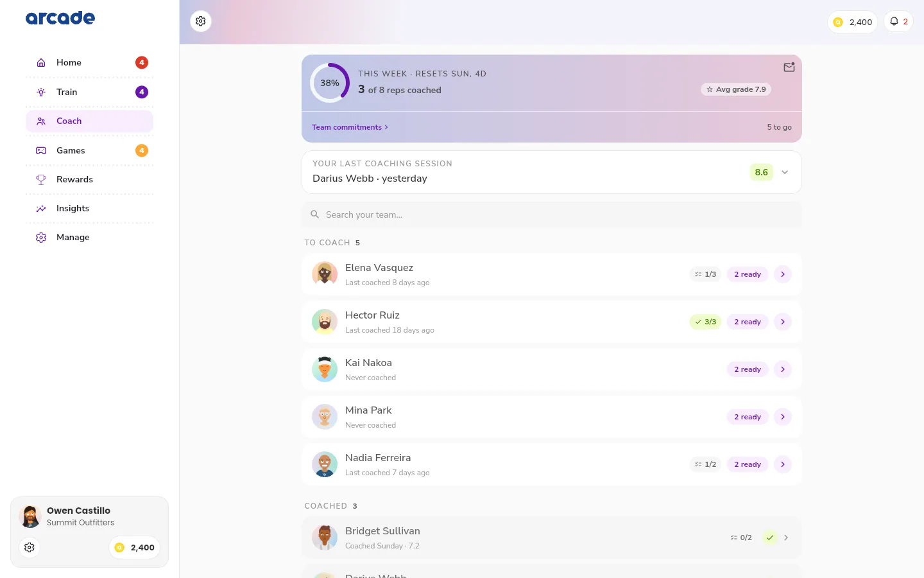The width and height of the screenshot is (924, 578).
Task: Open Kai Nakoa's 2 ready badge
Action: [x=748, y=369]
